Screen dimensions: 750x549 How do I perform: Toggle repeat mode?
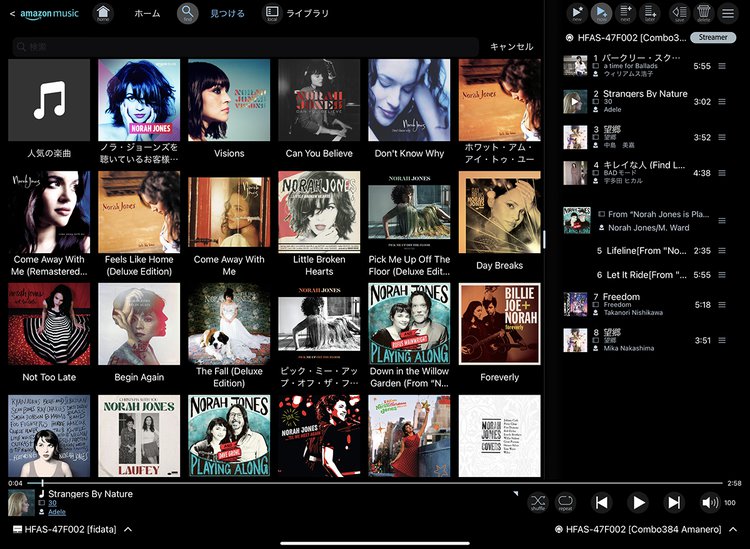coord(565,502)
